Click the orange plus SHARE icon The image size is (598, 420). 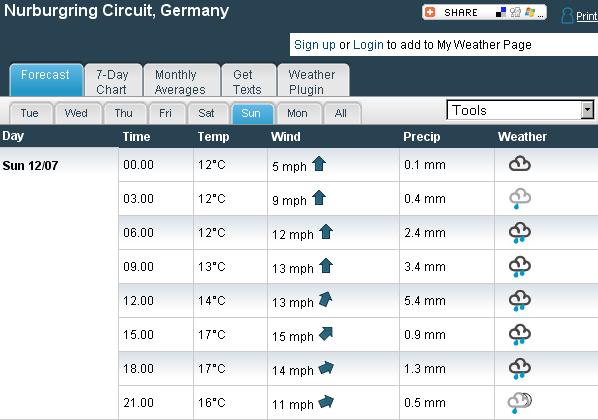430,12
